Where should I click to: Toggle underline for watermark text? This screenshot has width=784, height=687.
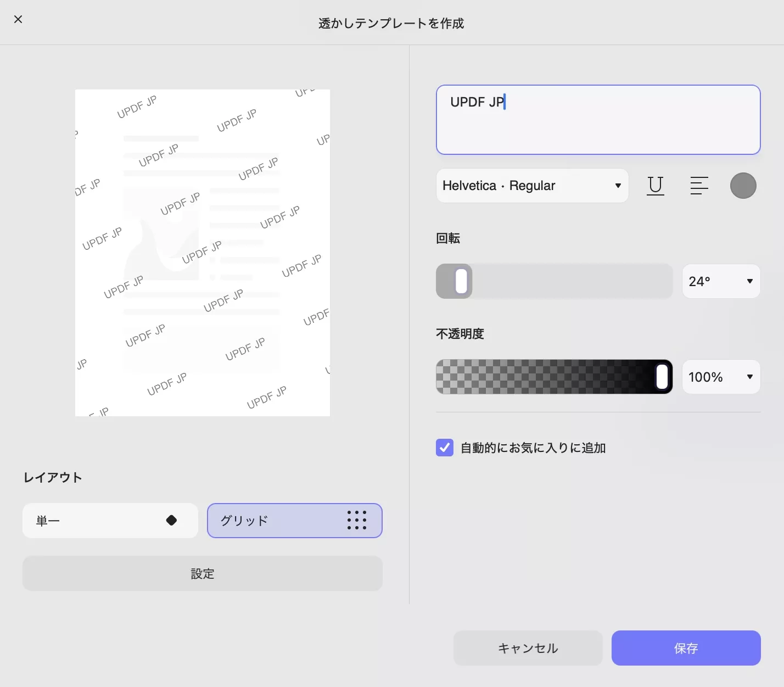pos(656,186)
